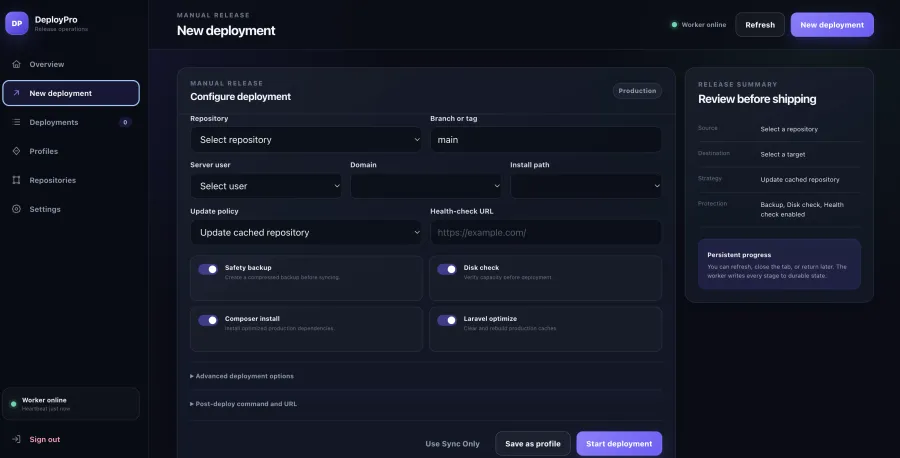Open the Update policy dropdown

point(306,232)
